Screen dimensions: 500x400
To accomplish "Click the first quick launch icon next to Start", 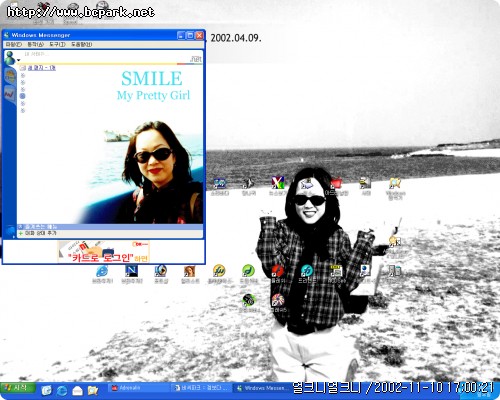I will (x=47, y=390).
